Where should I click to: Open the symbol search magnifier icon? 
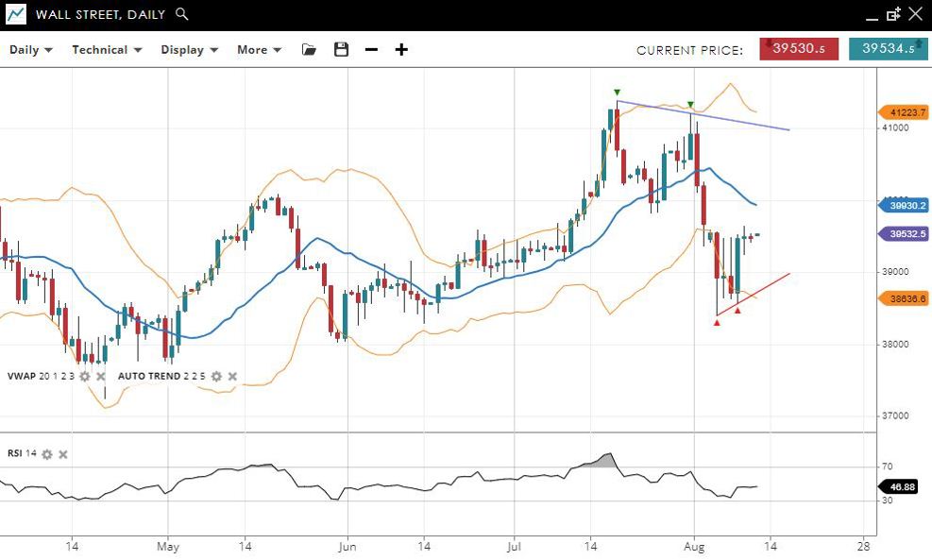point(182,14)
